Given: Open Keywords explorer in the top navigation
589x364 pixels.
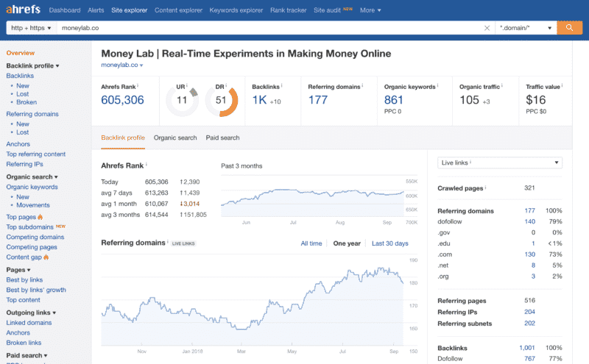Looking at the screenshot, I should (x=236, y=10).
